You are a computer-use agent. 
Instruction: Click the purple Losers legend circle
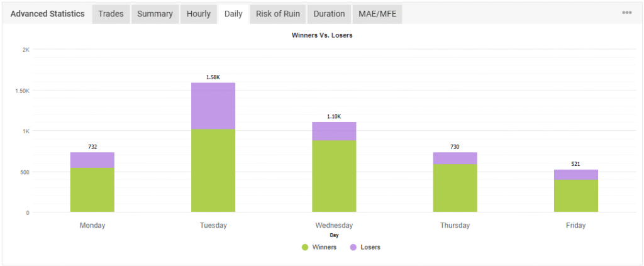click(x=353, y=247)
